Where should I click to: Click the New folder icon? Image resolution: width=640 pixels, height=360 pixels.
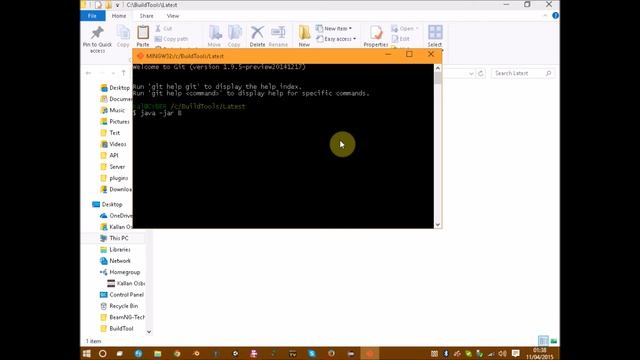coord(304,33)
